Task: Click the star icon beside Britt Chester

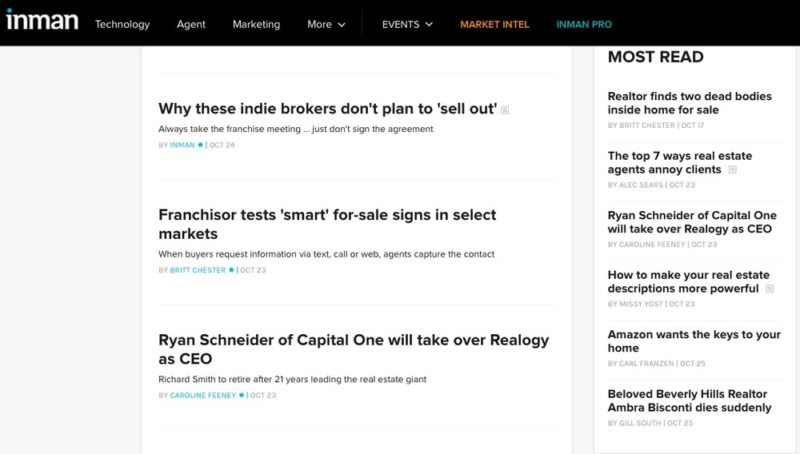Action: [x=231, y=270]
